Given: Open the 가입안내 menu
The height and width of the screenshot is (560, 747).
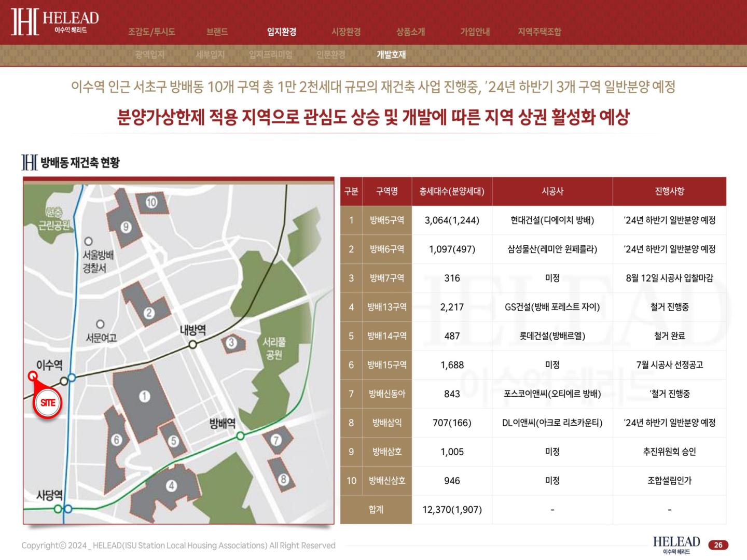Looking at the screenshot, I should pos(475,32).
